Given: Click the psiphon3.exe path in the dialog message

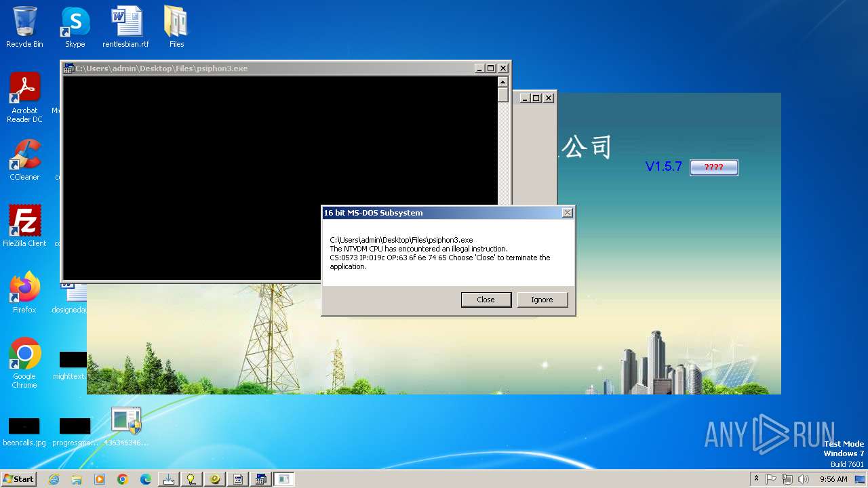Looking at the screenshot, I should pyautogui.click(x=401, y=240).
